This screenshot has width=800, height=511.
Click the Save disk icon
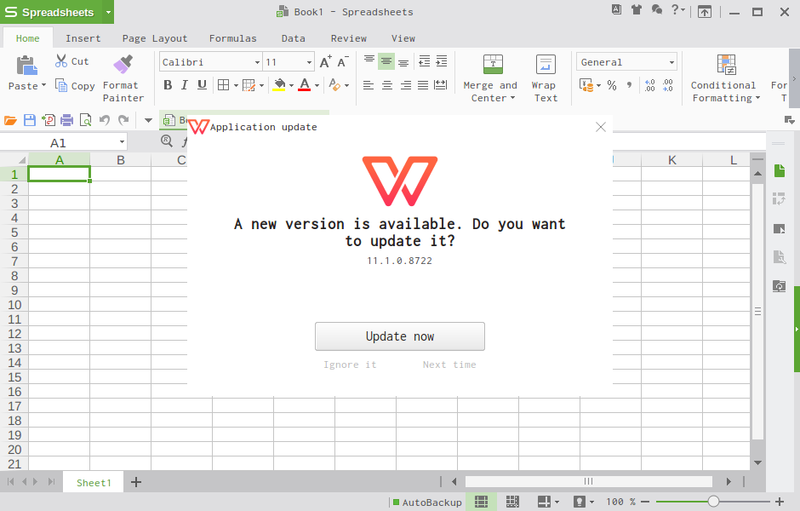tap(30, 120)
